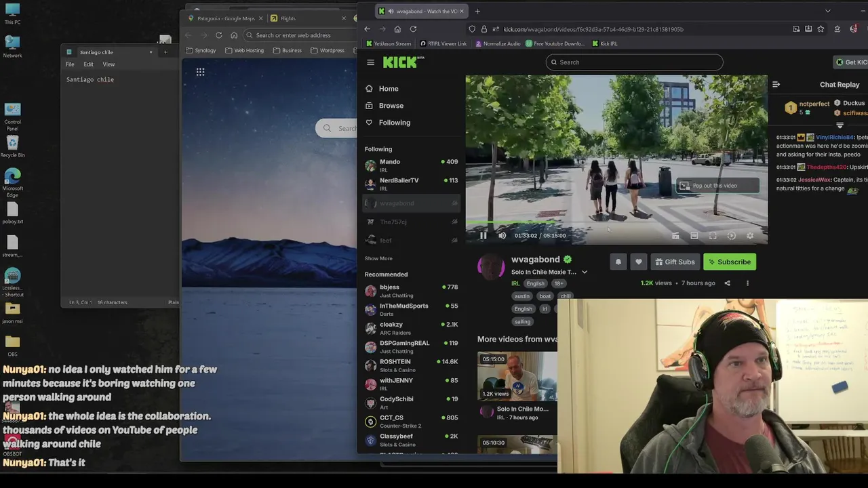The width and height of the screenshot is (868, 488).
Task: Open NerdBallerTV channel in Following list
Action: point(411,184)
